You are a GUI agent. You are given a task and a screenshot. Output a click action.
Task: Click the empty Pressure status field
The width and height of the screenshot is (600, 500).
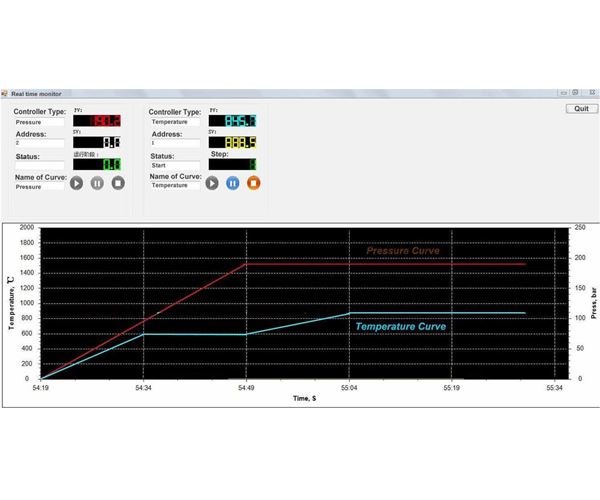coord(39,165)
